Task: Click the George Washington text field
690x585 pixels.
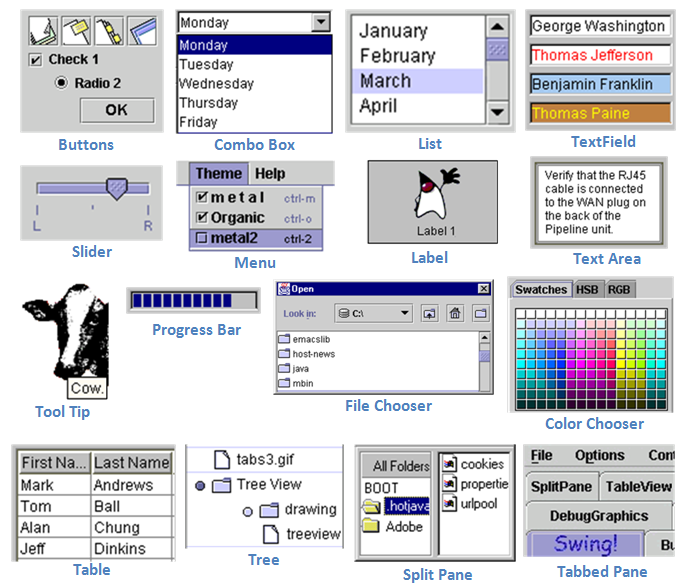Action: coord(598,26)
